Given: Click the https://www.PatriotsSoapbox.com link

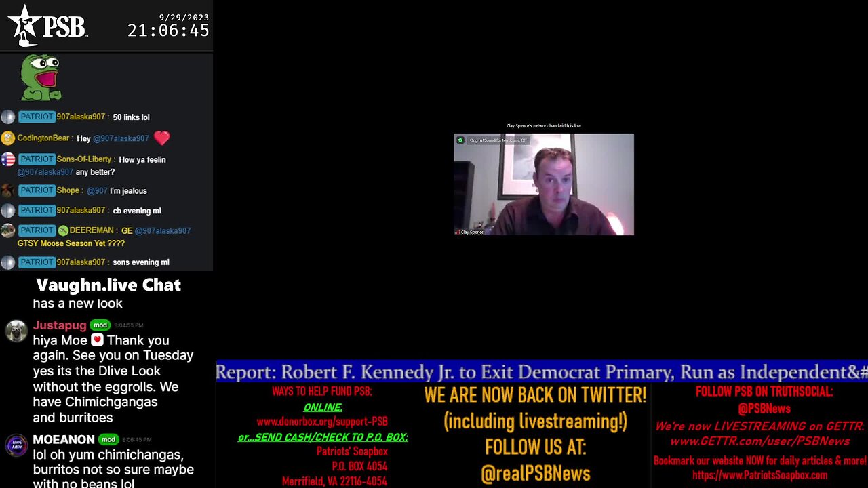Looking at the screenshot, I should click(759, 475).
